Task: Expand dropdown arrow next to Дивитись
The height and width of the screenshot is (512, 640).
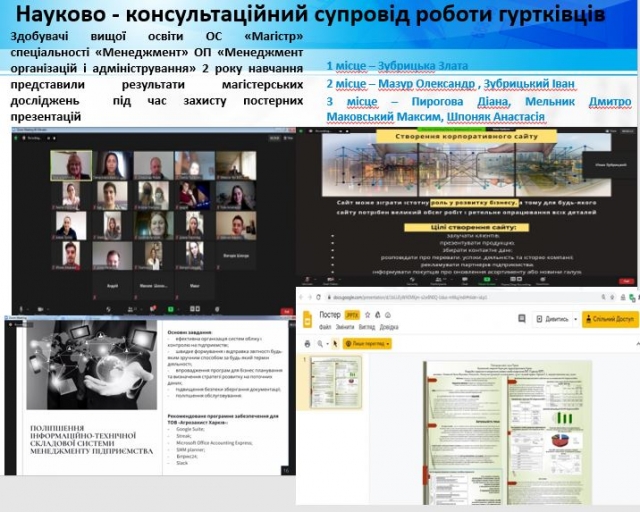Action: tap(576, 319)
